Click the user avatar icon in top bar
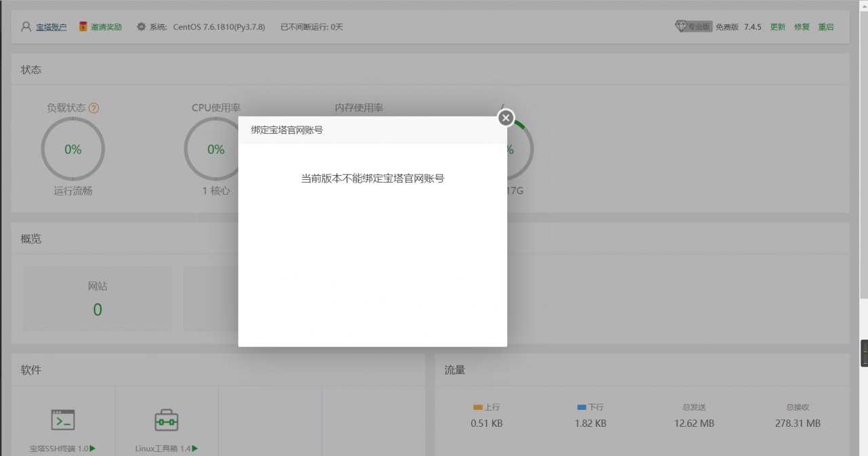This screenshot has height=456, width=868. [25, 26]
